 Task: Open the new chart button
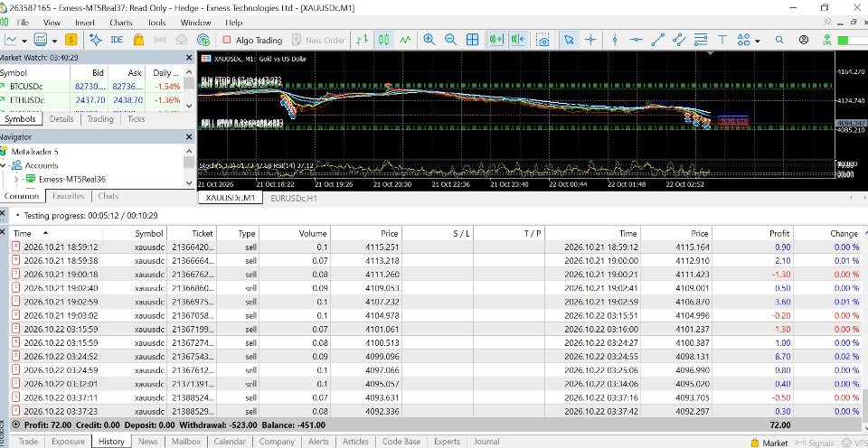point(11,40)
